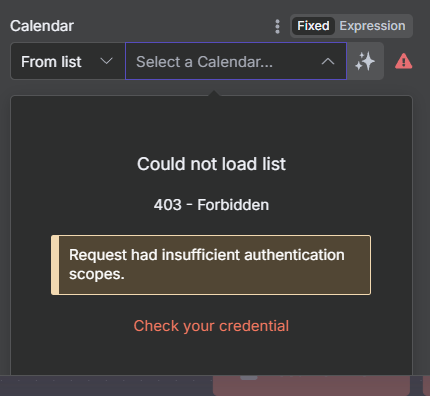This screenshot has width=430, height=396.
Task: Click the Select a Calendar field
Action: coord(236,61)
